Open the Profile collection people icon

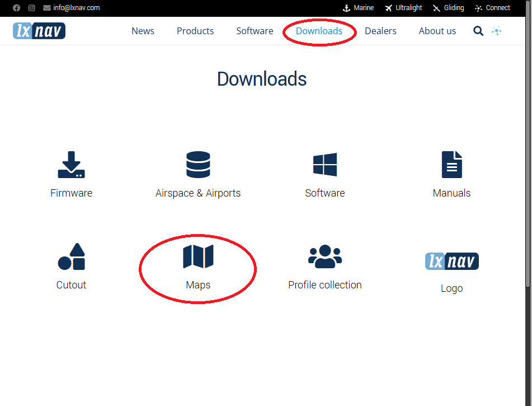pos(325,256)
